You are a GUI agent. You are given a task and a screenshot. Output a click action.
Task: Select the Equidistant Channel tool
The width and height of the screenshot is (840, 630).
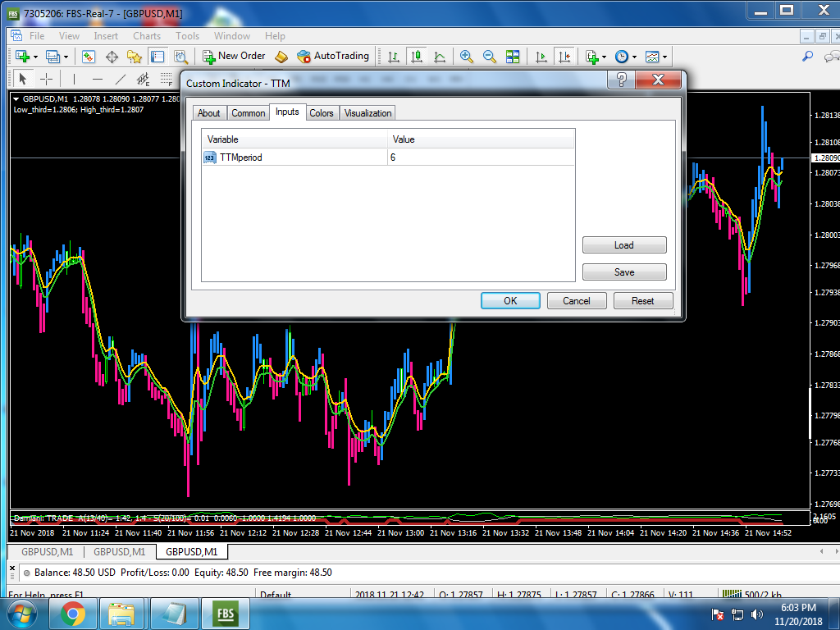click(143, 80)
